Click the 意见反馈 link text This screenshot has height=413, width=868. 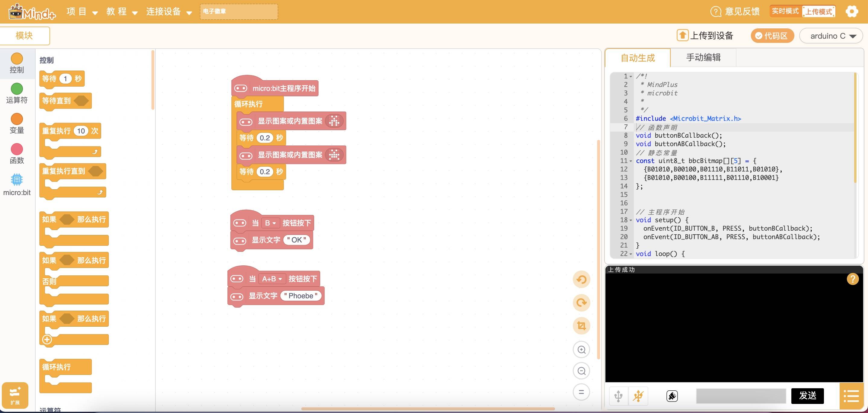(x=742, y=11)
